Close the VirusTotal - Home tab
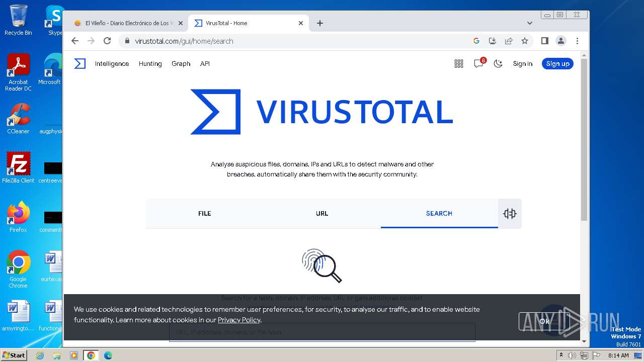 301,23
